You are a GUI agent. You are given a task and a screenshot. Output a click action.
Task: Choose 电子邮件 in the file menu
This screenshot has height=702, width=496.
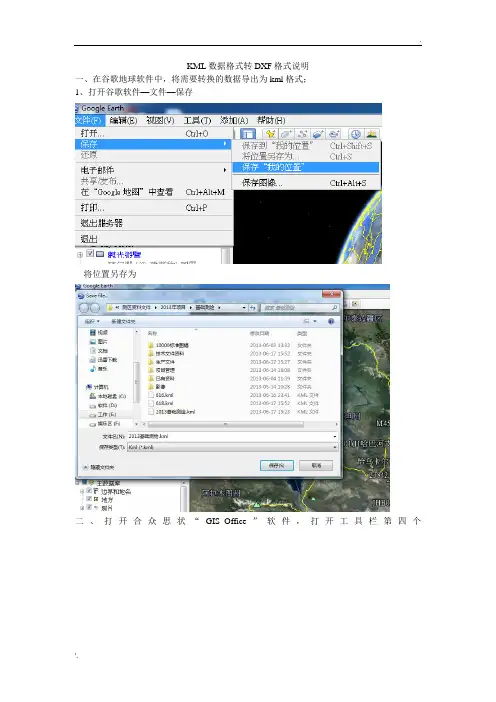[154, 170]
